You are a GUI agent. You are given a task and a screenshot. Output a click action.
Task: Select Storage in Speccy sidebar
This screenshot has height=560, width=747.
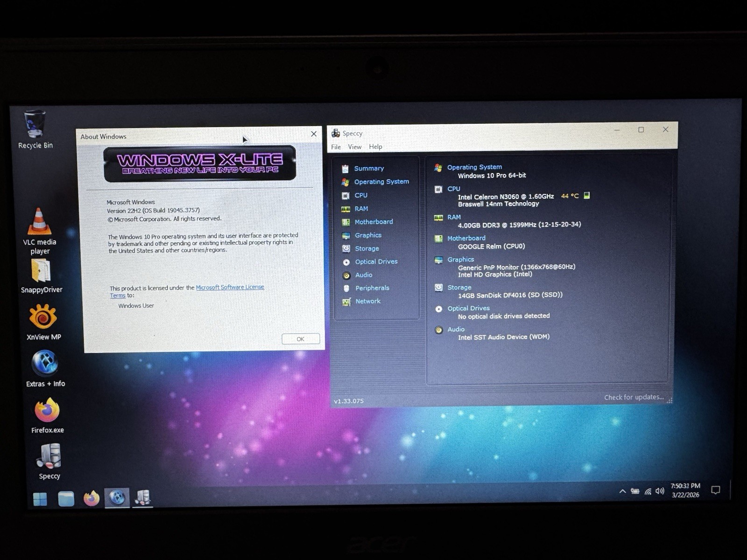[x=367, y=249]
